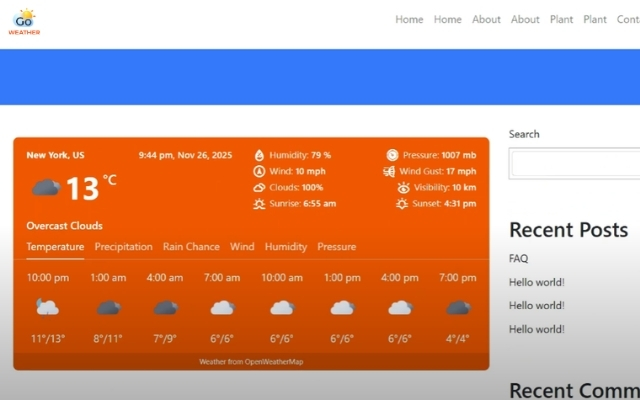Viewport: 640px width, 400px height.
Task: Click the Overcast Clouds description
Action: click(64, 226)
